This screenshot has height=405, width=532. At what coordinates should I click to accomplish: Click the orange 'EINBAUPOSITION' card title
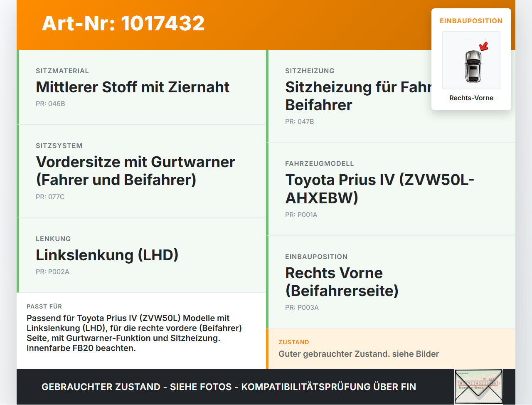tap(471, 21)
